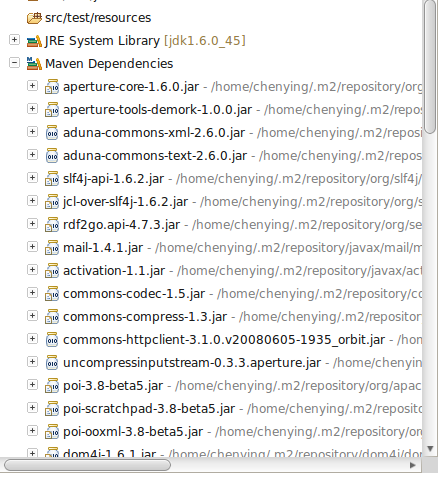Click the slf4j-api-1.6.2.jar jar icon
This screenshot has height=478, width=442.
[x=52, y=179]
